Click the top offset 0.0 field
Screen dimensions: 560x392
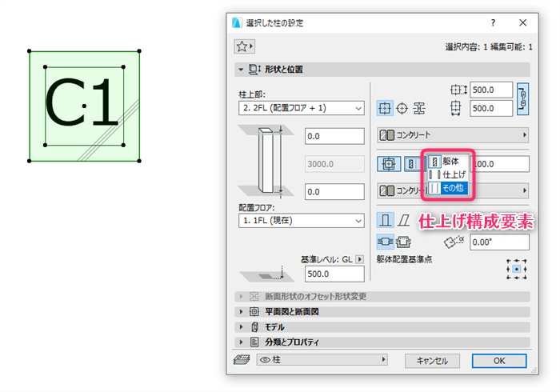pyautogui.click(x=334, y=136)
